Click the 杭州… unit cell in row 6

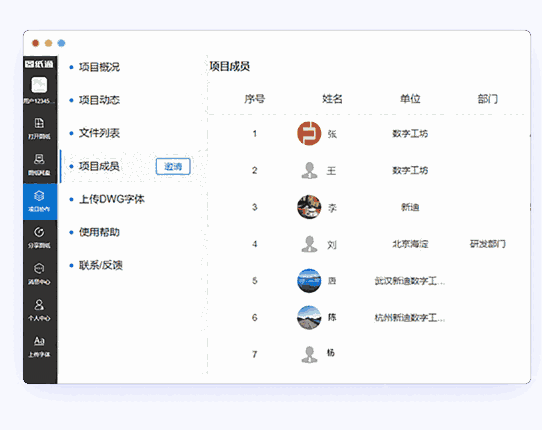[410, 317]
